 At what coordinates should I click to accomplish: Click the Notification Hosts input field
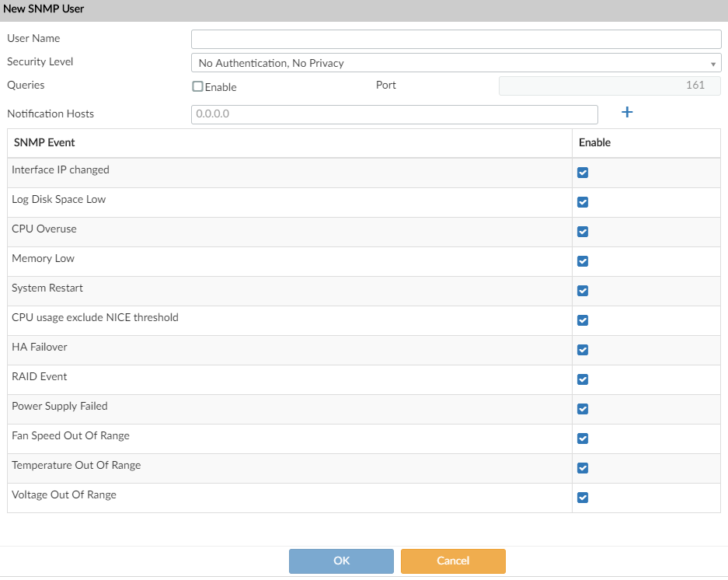[395, 114]
